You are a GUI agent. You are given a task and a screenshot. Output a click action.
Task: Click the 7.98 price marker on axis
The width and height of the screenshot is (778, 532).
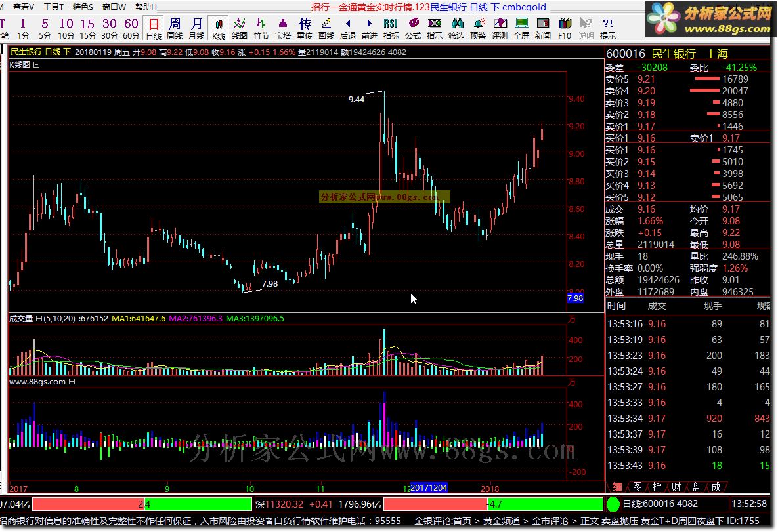575,298
